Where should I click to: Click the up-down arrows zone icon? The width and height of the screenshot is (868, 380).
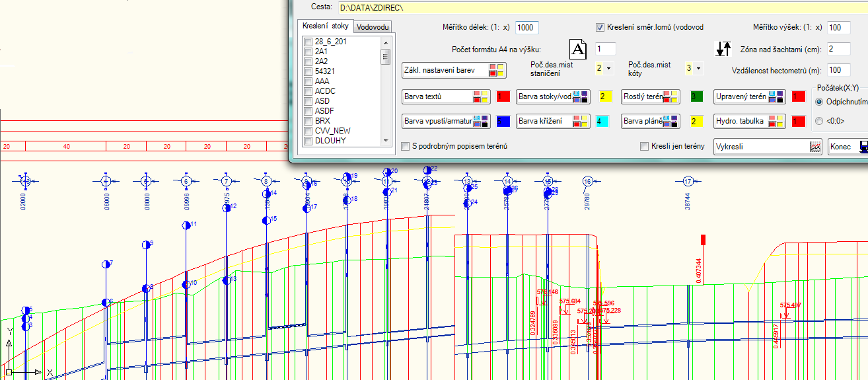pyautogui.click(x=724, y=49)
